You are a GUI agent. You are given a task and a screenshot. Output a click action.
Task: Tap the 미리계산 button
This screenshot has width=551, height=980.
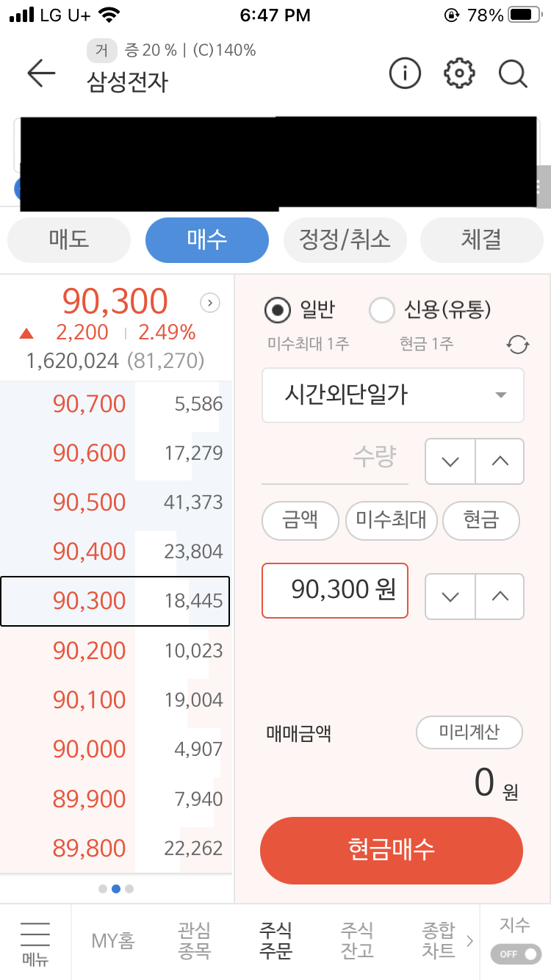click(x=469, y=732)
